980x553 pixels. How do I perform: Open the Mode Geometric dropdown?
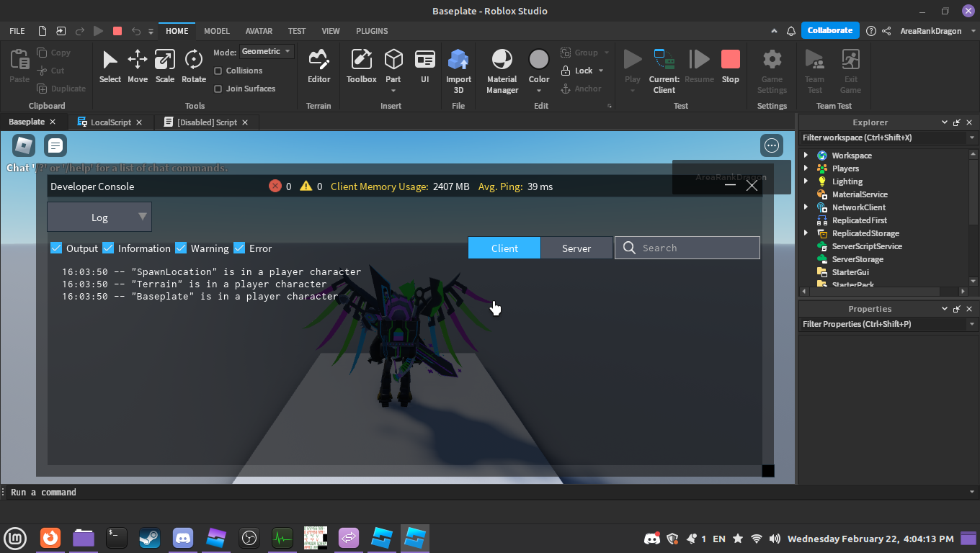pyautogui.click(x=266, y=51)
